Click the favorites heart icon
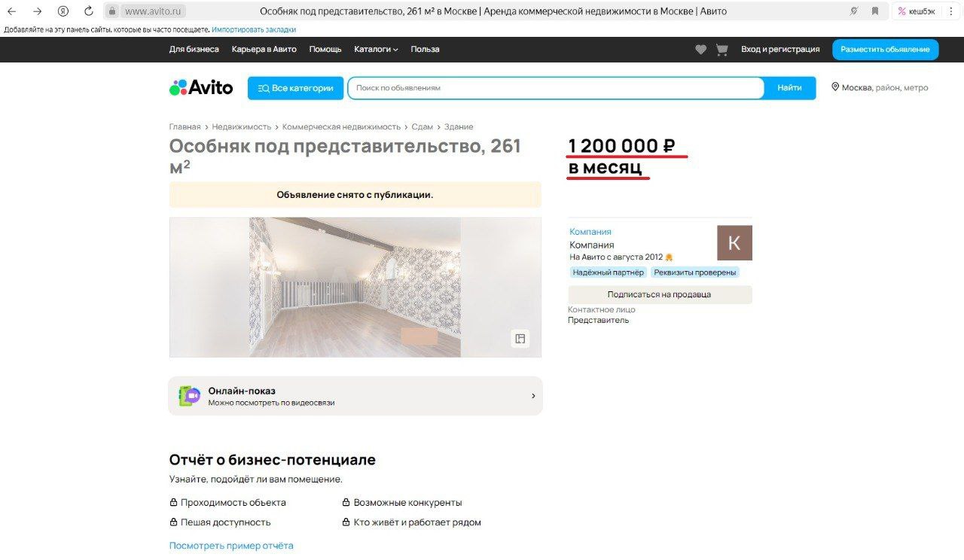The width and height of the screenshot is (964, 560). (x=700, y=50)
